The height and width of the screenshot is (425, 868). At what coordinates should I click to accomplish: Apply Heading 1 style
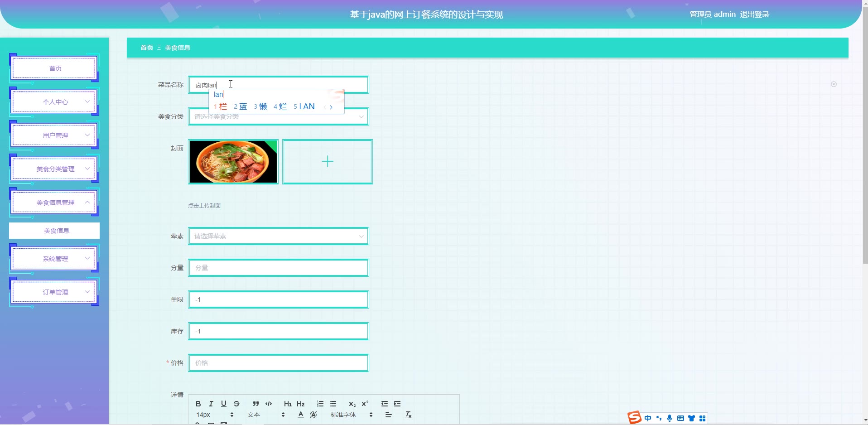[288, 404]
